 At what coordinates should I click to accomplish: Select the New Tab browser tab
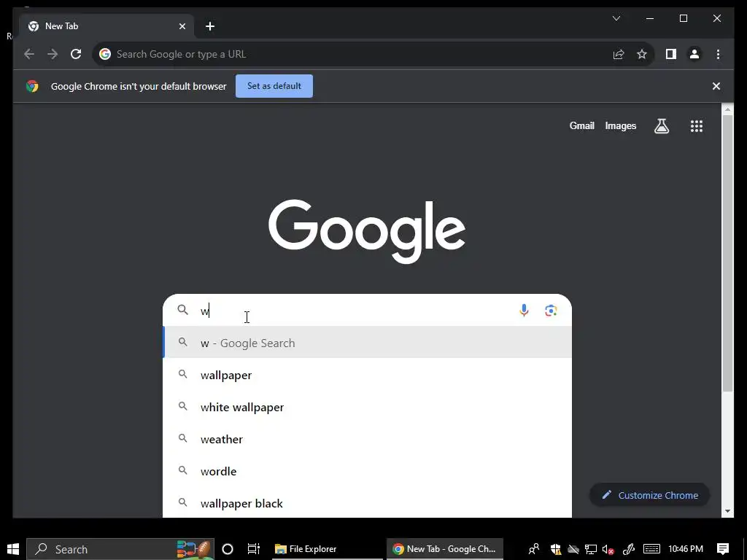107,26
